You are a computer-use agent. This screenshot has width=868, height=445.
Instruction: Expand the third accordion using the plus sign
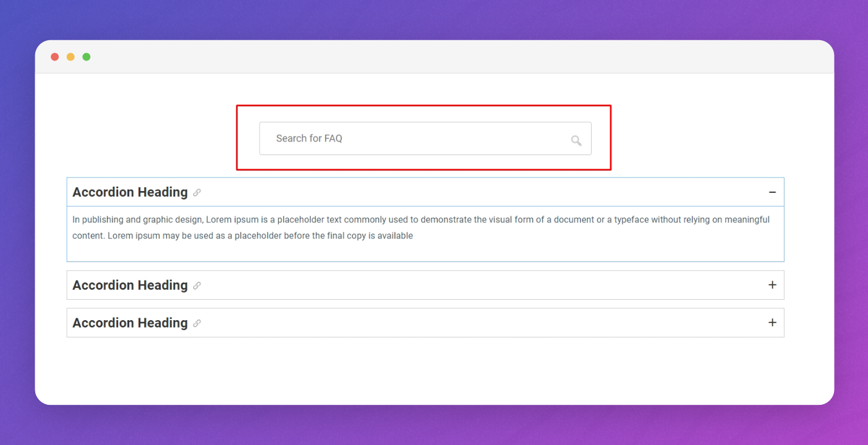[772, 322]
